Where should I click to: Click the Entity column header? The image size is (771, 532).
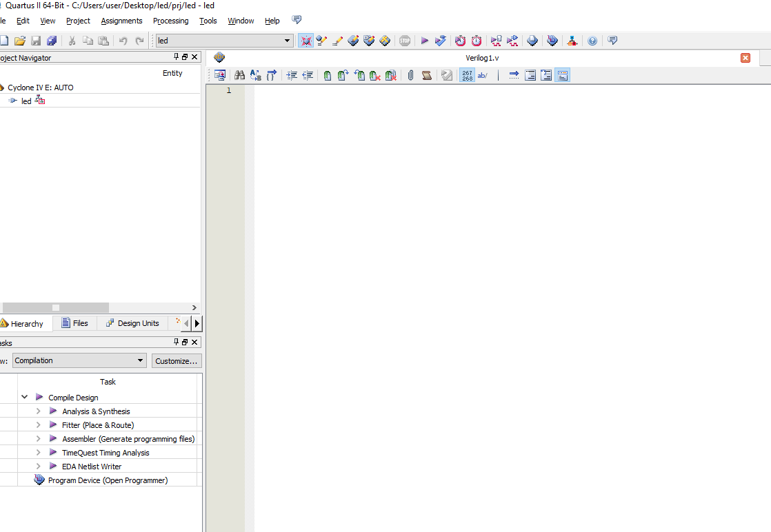click(x=172, y=72)
